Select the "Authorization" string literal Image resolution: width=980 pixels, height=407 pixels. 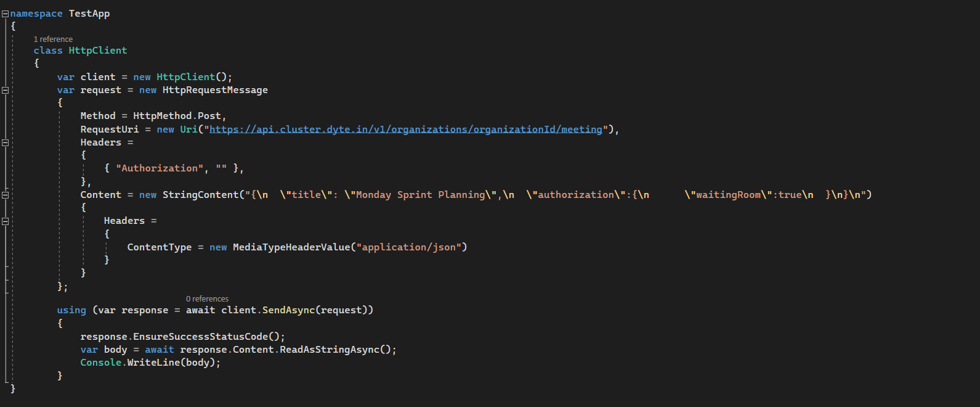point(160,168)
